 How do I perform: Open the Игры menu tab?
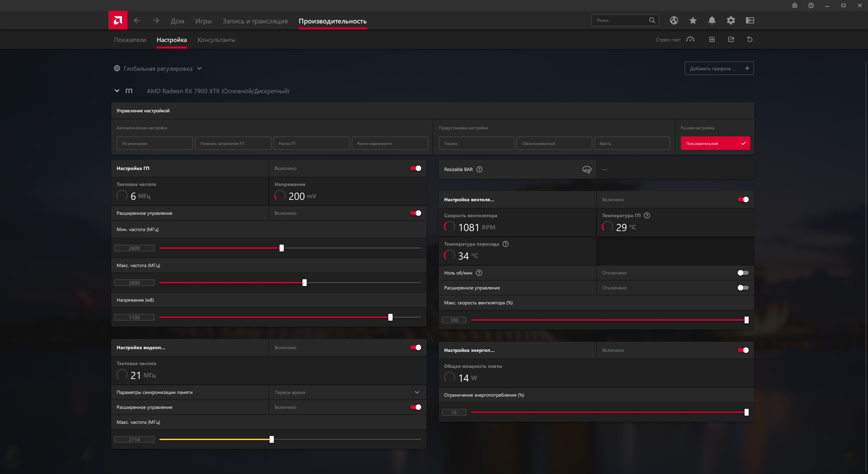[x=203, y=21]
